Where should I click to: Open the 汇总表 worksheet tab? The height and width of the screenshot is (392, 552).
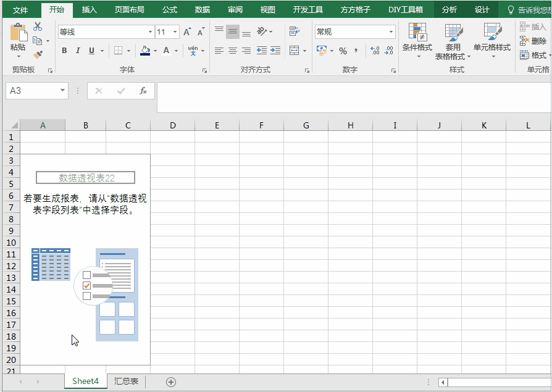pyautogui.click(x=126, y=381)
